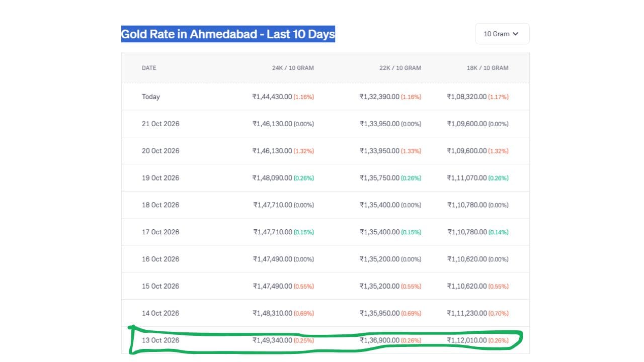Click 22K price ₹1,32,390.00 for Today

coord(379,97)
